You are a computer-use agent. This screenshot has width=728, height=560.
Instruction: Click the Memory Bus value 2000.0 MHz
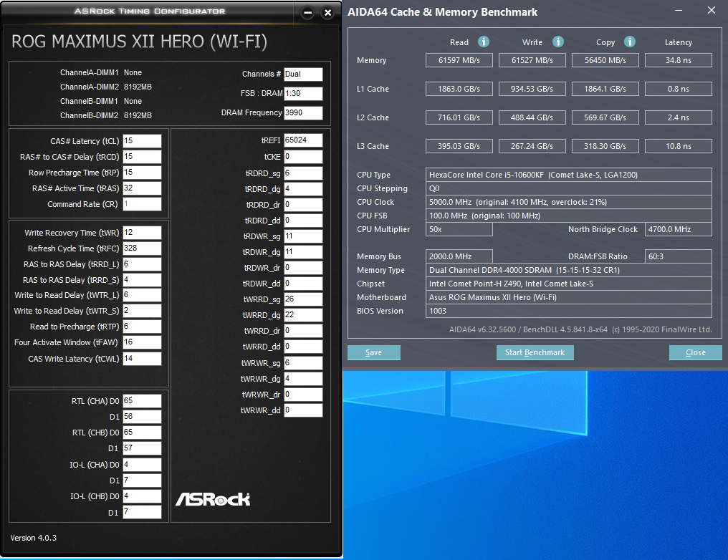coord(459,256)
